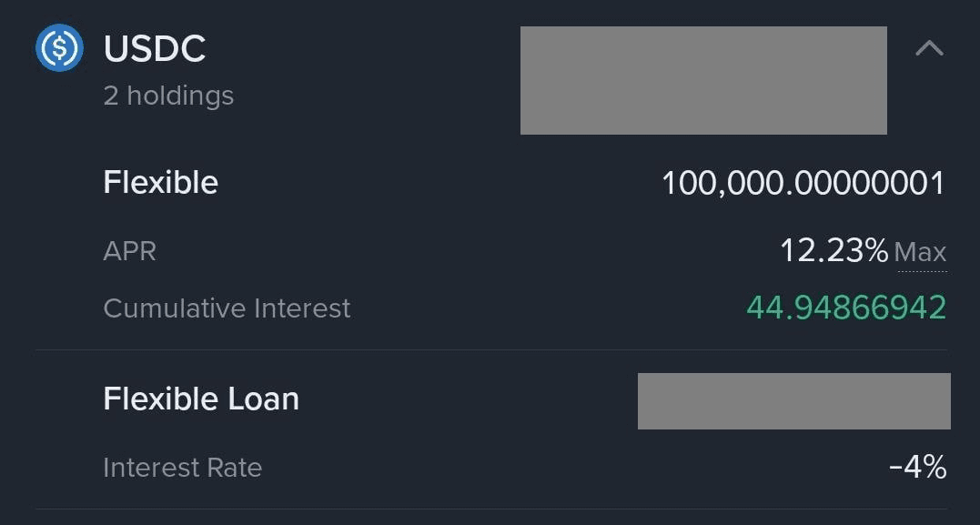This screenshot has width=980, height=525.
Task: Click the green cumulative interest value 44.94866942
Action: point(846,308)
